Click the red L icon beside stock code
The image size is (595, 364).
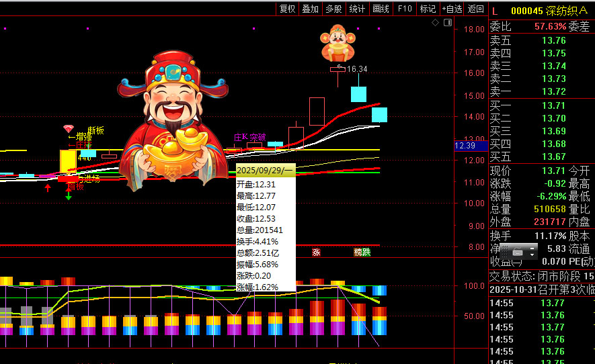click(x=495, y=10)
